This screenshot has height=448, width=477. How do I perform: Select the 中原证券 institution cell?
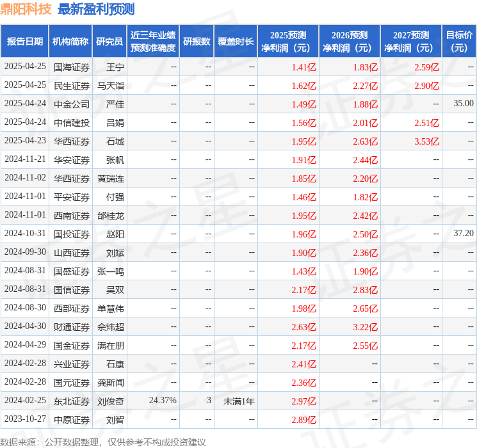(x=72, y=420)
